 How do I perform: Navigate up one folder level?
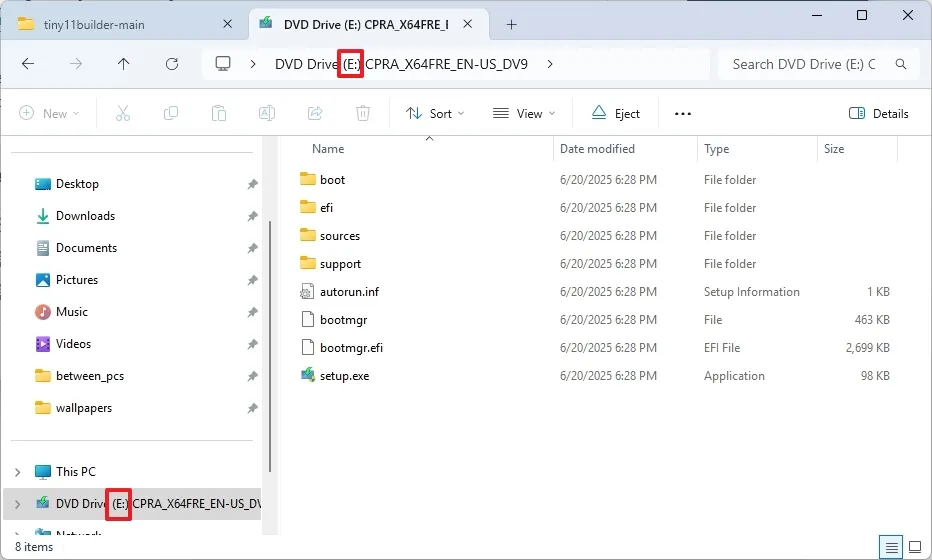pyautogui.click(x=123, y=64)
